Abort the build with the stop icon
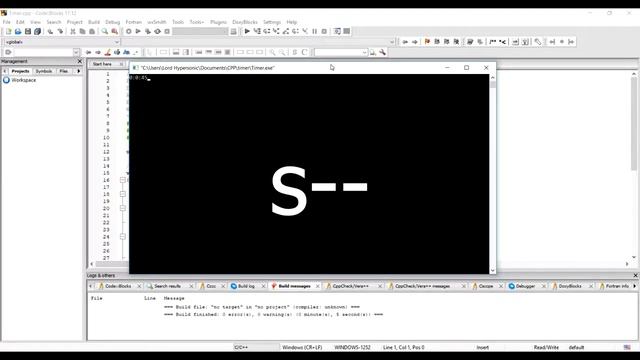The width and height of the screenshot is (640, 360). [x=167, y=31]
